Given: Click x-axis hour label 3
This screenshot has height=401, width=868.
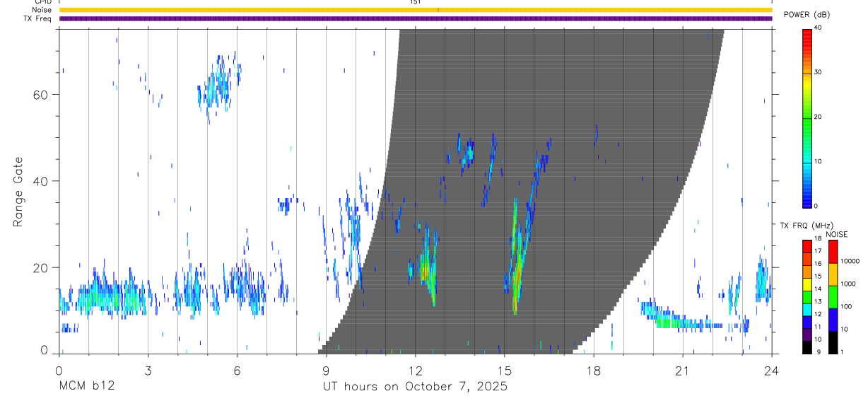Looking at the screenshot, I should [148, 370].
